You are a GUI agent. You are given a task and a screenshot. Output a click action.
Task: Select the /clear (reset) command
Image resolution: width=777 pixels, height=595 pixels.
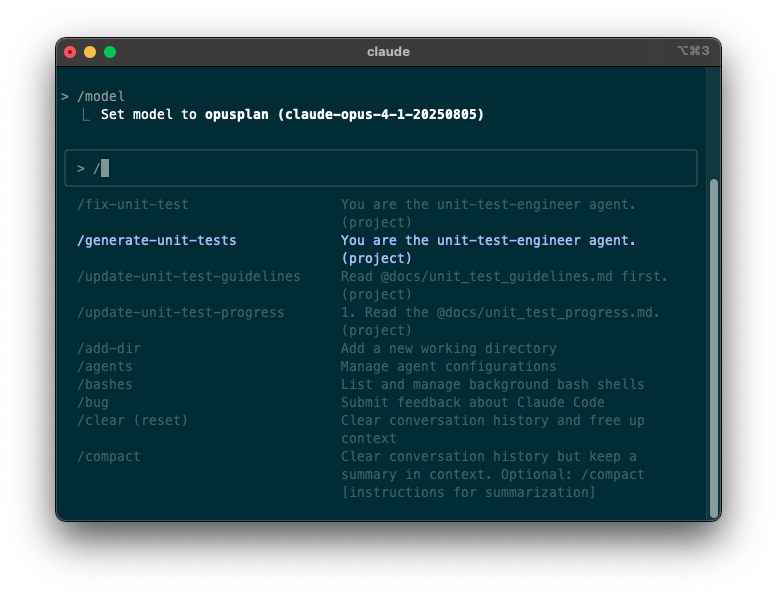[x=132, y=421]
